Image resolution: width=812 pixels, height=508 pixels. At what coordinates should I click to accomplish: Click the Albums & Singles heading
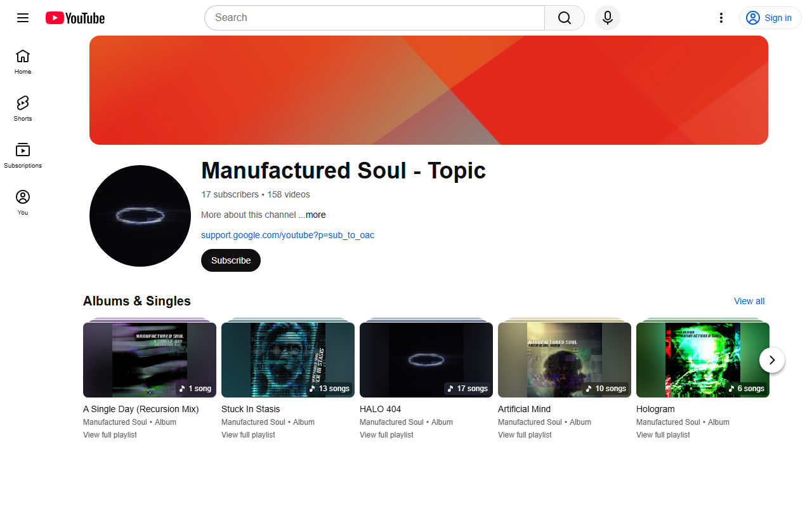click(x=137, y=301)
